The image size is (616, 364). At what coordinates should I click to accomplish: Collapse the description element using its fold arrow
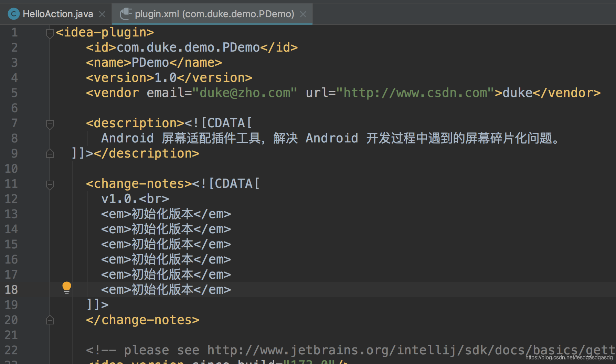[50, 124]
